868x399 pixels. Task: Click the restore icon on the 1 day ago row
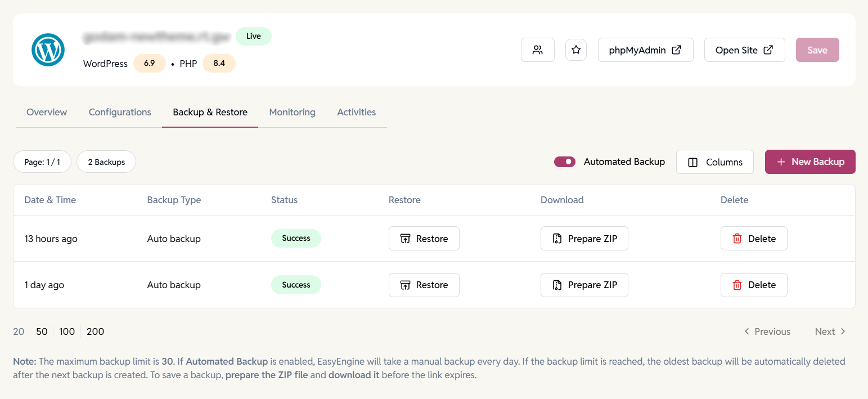coord(406,285)
